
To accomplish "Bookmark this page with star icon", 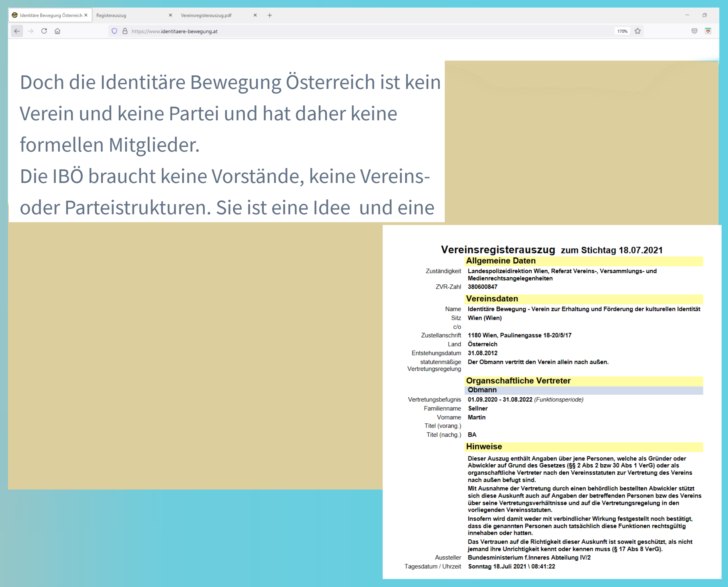I will pos(637,31).
